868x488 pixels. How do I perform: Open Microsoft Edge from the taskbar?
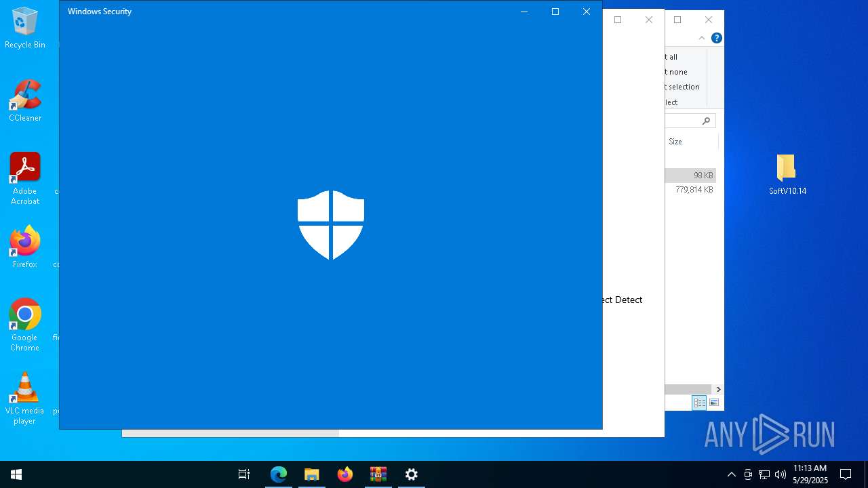click(x=279, y=474)
